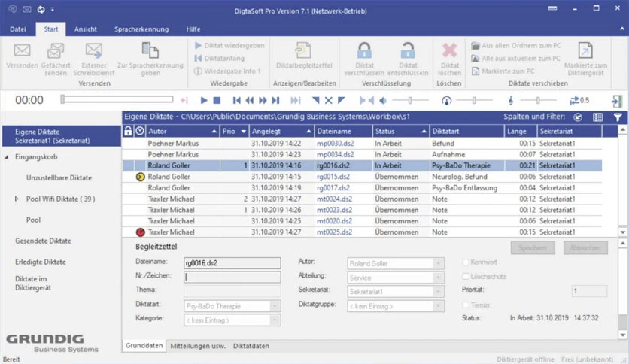Open the Datei menu

[x=17, y=29]
